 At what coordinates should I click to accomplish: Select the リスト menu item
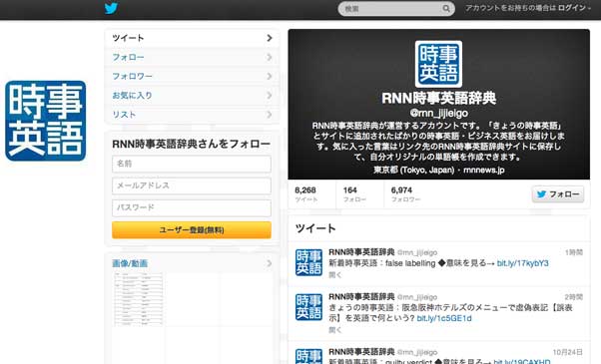point(192,115)
